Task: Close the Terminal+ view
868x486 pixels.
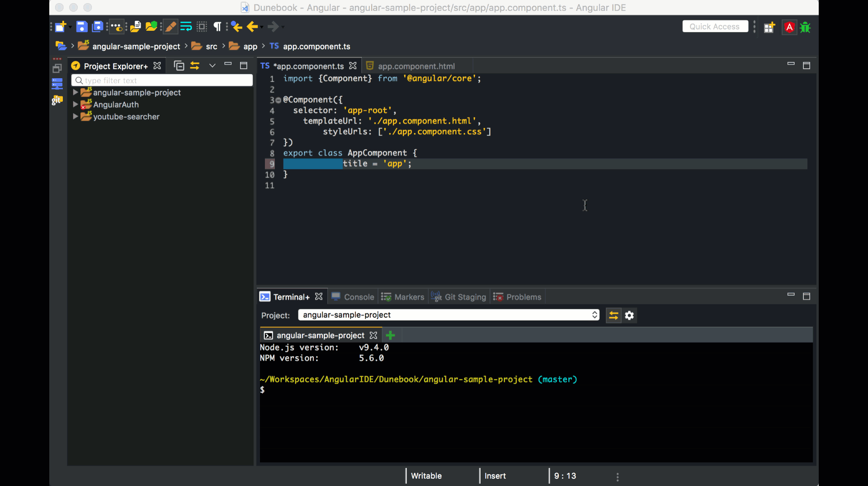Action: tap(319, 297)
